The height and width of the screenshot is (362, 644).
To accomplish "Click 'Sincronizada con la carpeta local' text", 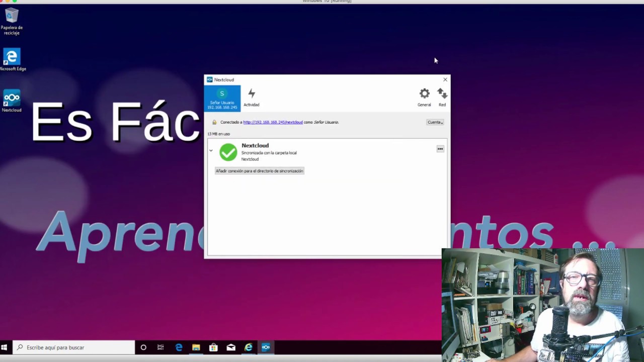I will pyautogui.click(x=269, y=153).
